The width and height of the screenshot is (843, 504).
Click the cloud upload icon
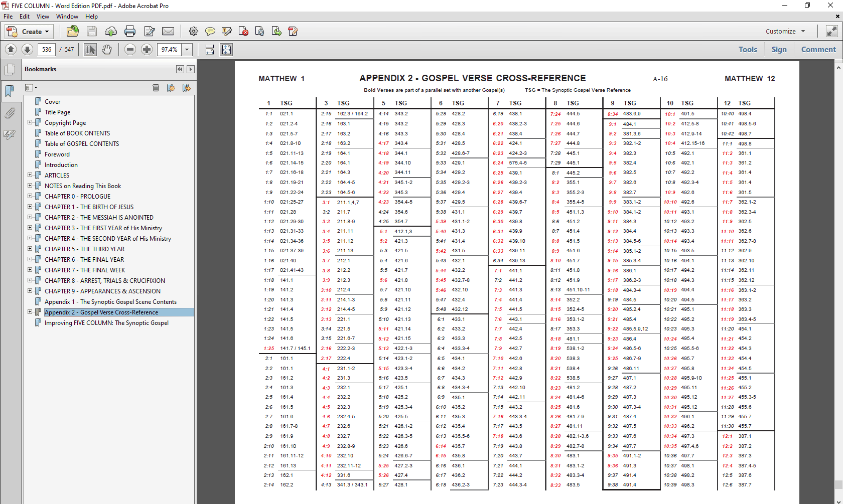(x=110, y=32)
